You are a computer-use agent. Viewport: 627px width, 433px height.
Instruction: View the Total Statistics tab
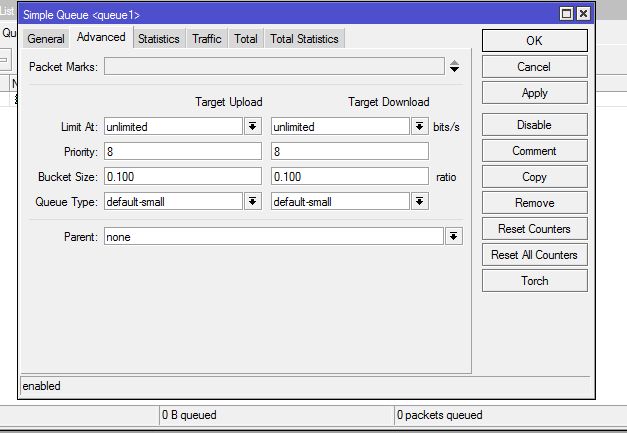(x=304, y=39)
